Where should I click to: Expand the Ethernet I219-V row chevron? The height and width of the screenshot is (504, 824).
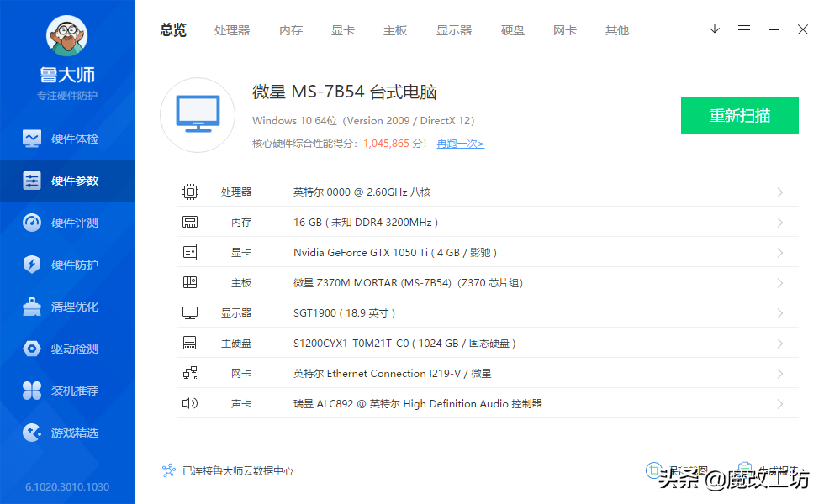click(x=780, y=373)
